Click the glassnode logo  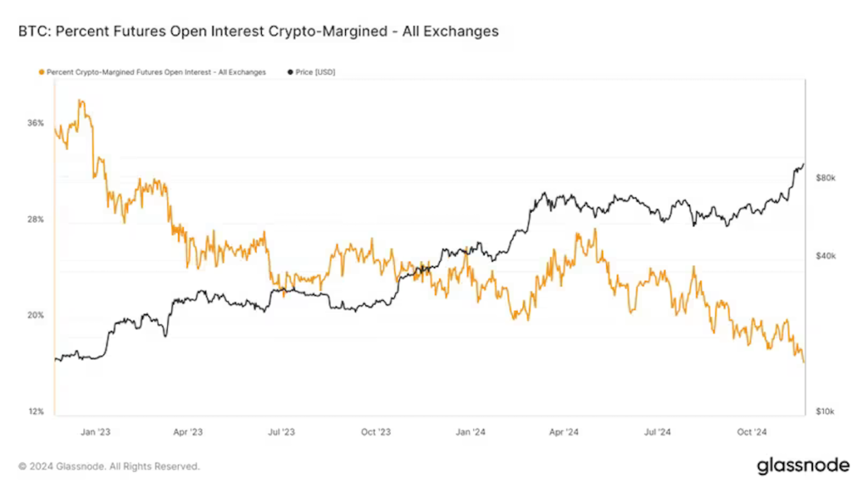[803, 466]
